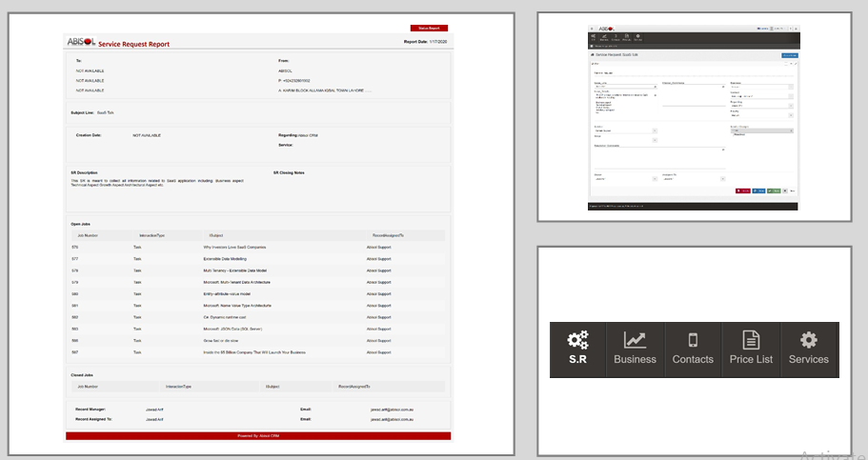Click the ABISOL logo in report header

coord(81,42)
